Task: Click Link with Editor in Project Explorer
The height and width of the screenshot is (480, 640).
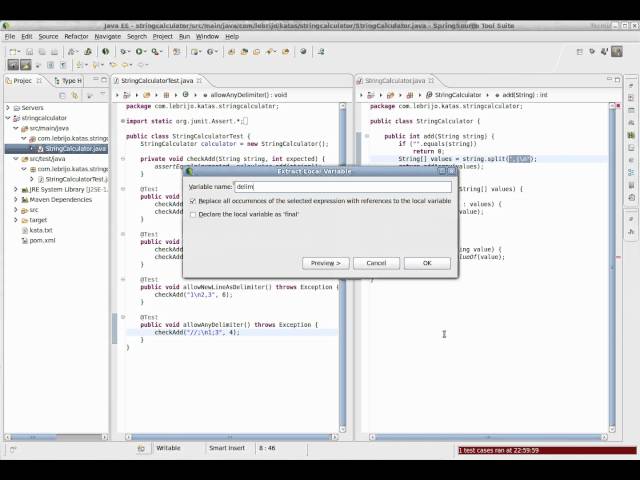Action: click(x=75, y=96)
